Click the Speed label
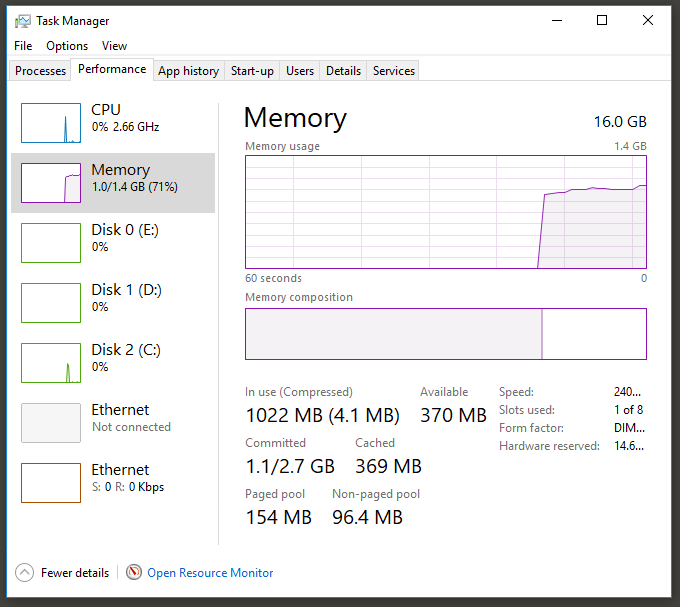This screenshot has height=607, width=680. [516, 392]
